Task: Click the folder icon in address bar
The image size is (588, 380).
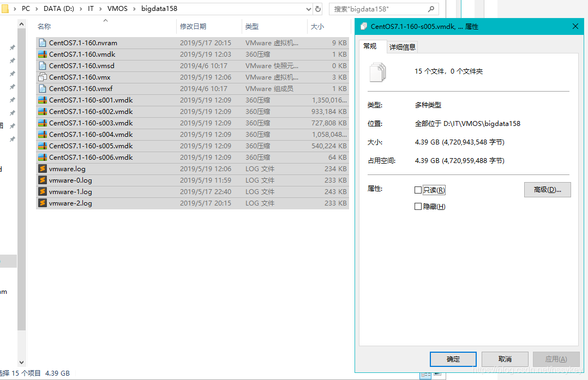Action: [4, 8]
